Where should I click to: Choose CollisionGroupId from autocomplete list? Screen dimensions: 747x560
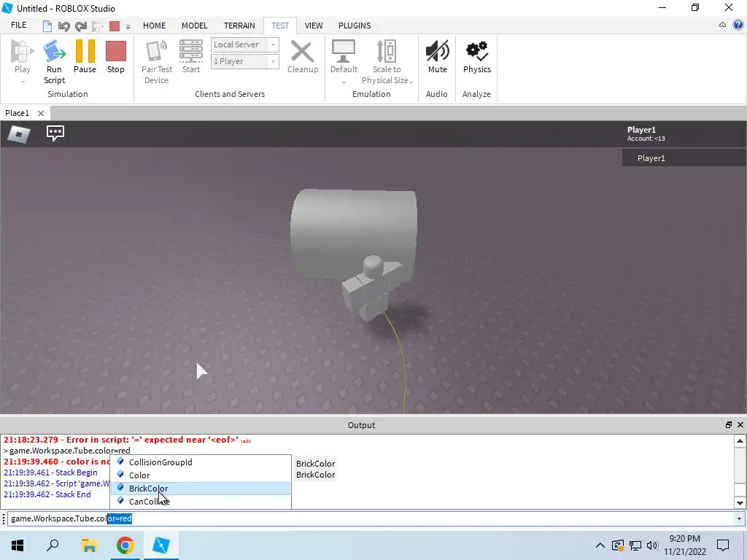(x=201, y=462)
